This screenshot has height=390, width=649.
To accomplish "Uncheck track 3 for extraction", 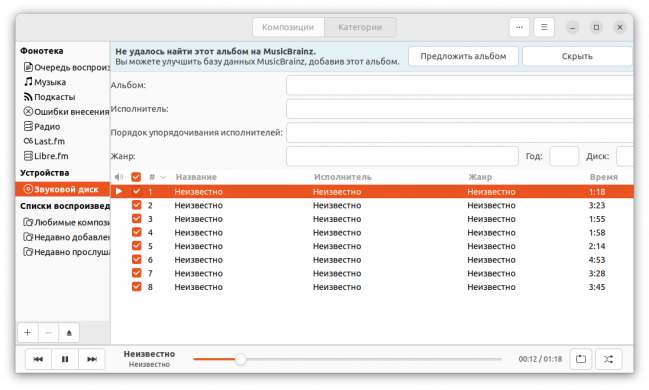I will 137,219.
